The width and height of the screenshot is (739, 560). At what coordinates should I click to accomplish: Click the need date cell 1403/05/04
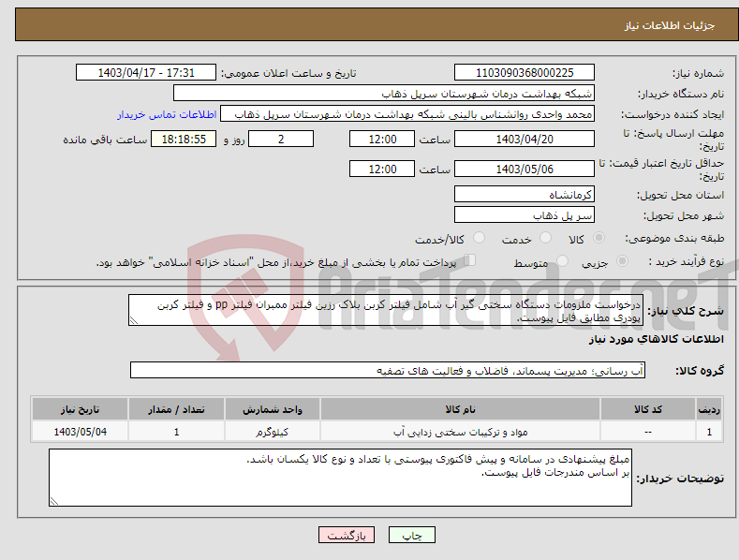tap(81, 432)
